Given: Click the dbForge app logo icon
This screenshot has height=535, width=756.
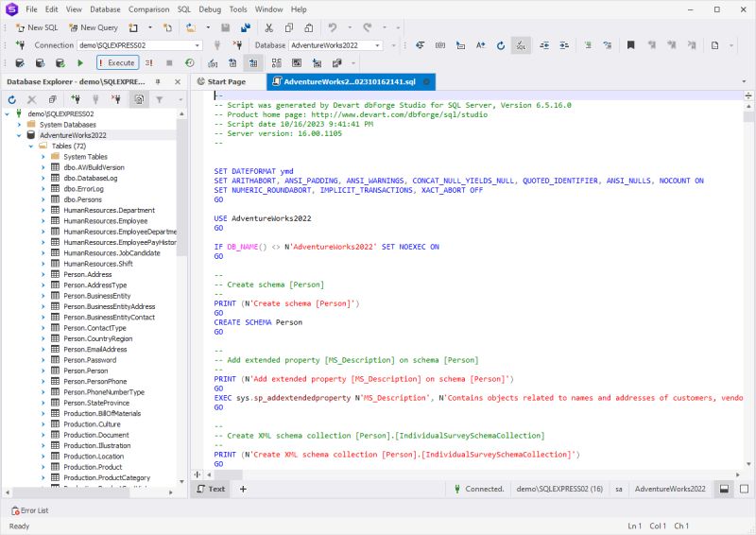Looking at the screenshot, I should click(11, 9).
